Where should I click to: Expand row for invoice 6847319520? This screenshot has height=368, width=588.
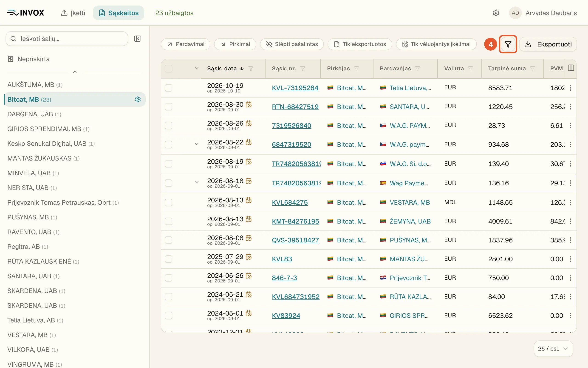pyautogui.click(x=197, y=144)
